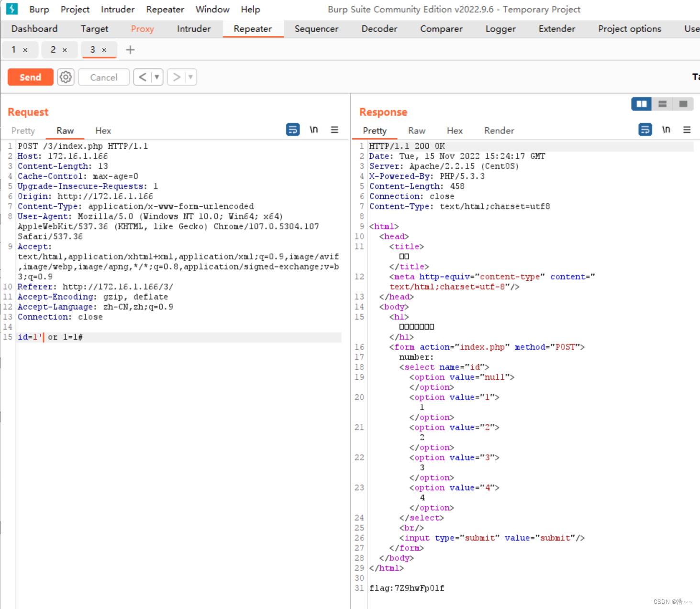Open Response panel hamburger options menu
The height and width of the screenshot is (609, 700).
[687, 130]
